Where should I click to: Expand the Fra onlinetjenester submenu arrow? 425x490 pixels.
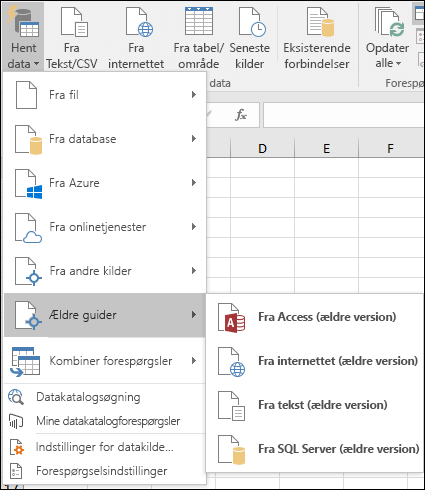[x=194, y=227]
